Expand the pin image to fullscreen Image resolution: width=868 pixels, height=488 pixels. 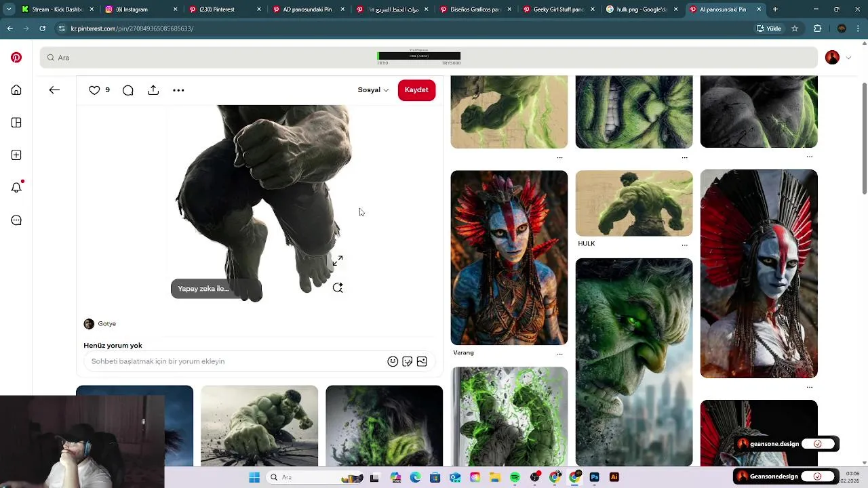[338, 260]
